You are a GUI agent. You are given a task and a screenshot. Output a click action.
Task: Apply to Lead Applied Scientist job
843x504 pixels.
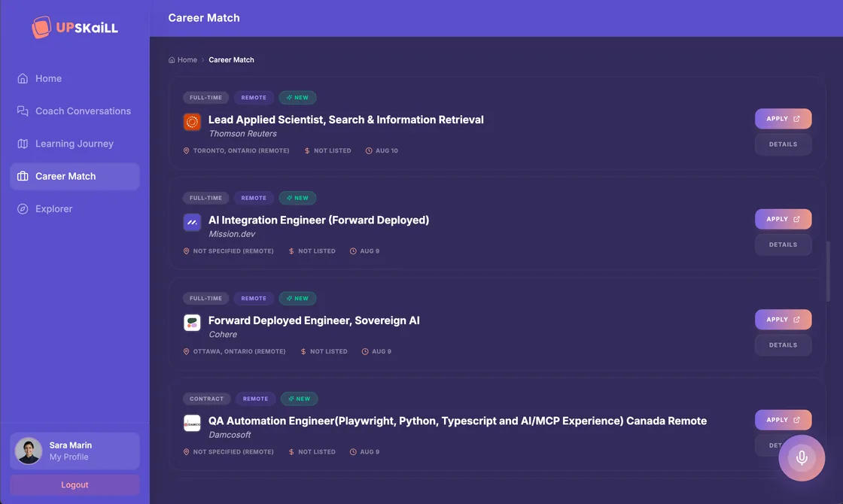pos(783,119)
